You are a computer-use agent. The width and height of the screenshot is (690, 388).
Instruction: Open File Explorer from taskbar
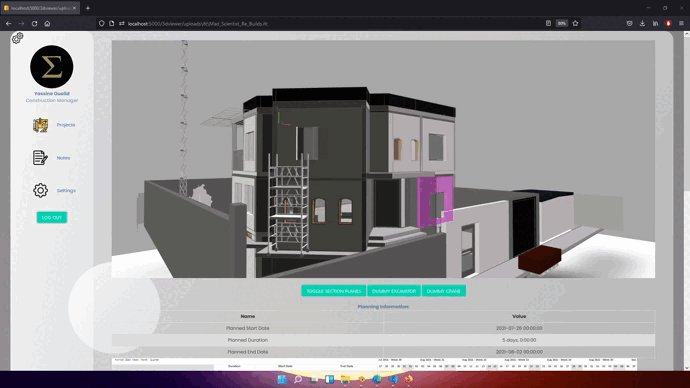[x=345, y=379]
